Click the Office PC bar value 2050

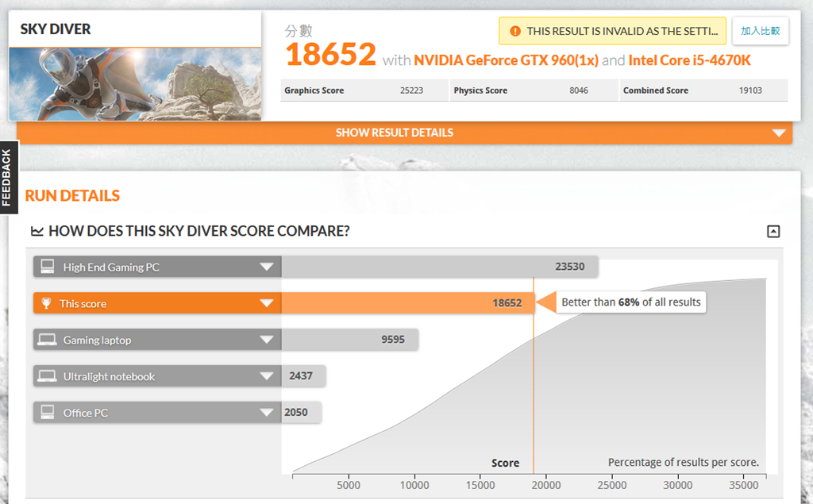(x=295, y=412)
